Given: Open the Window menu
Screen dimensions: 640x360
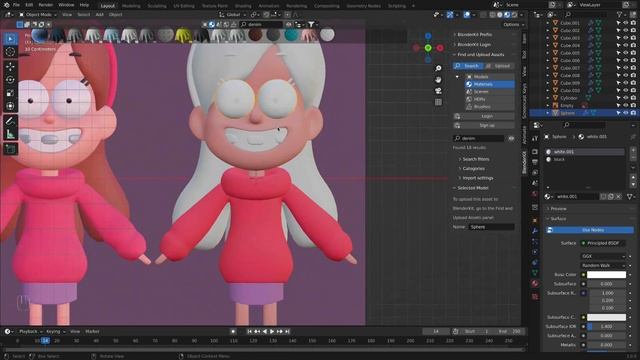Looking at the screenshot, I should click(x=66, y=5).
